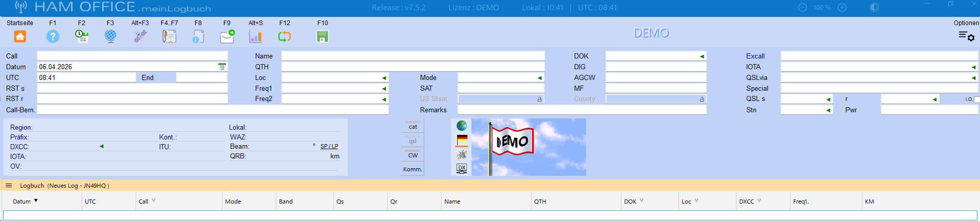Open the Logbuch hamburger menu
The width and height of the screenshot is (980, 221).
pyautogui.click(x=9, y=186)
